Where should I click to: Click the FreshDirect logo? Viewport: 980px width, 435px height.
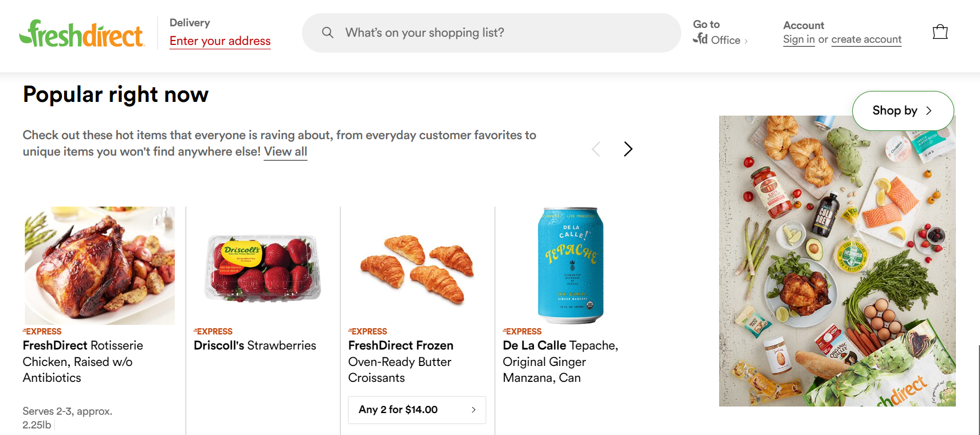(82, 33)
